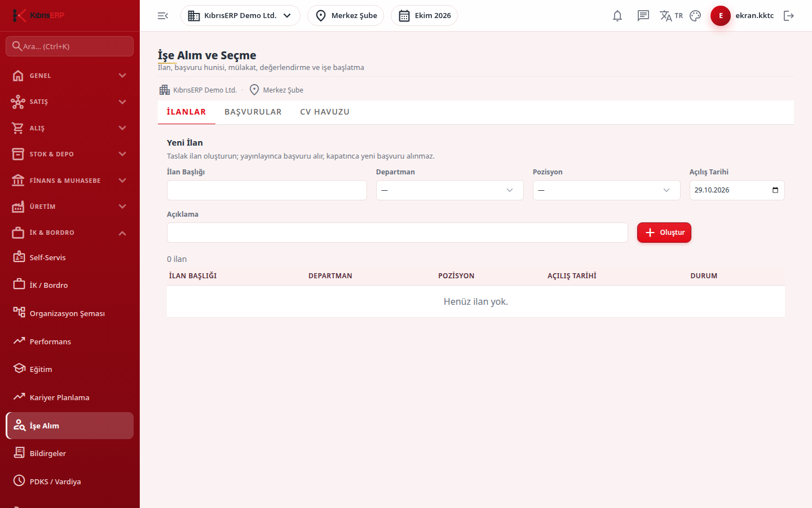Switch to the BAŞVURULAR tab
812x508 pixels.
[253, 112]
